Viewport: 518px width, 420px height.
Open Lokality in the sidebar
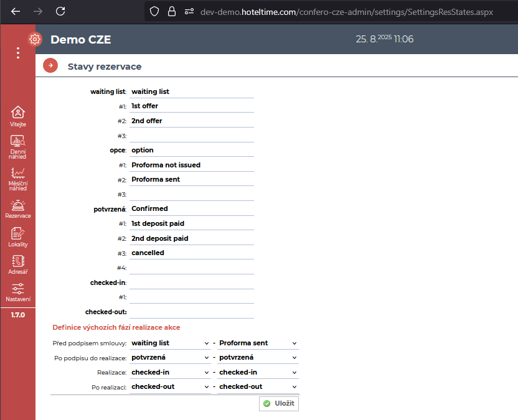point(18,237)
